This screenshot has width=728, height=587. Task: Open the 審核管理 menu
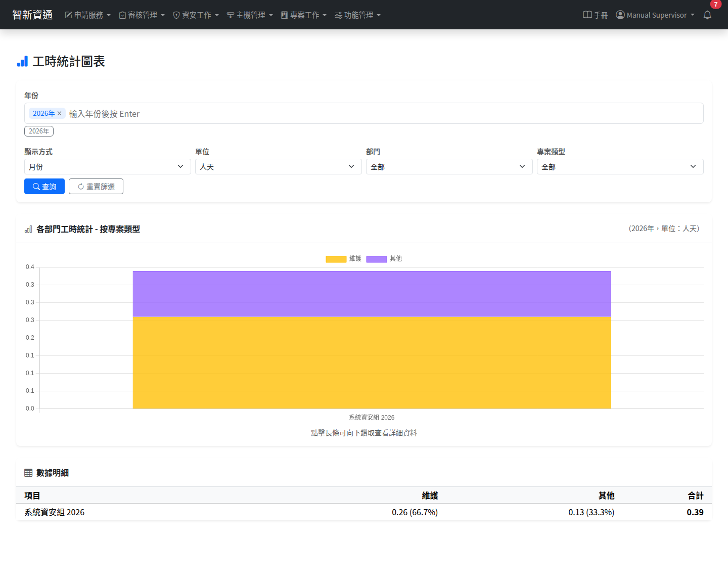click(142, 15)
